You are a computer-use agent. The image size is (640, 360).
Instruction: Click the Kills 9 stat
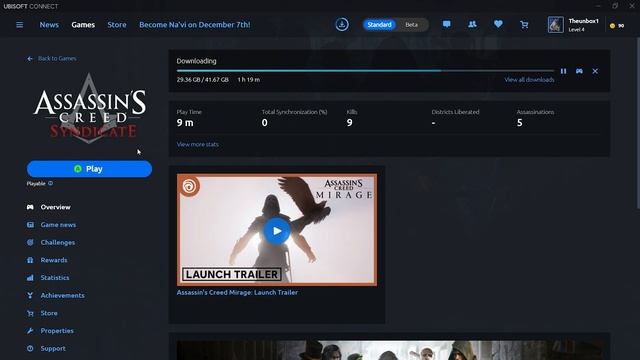352,118
